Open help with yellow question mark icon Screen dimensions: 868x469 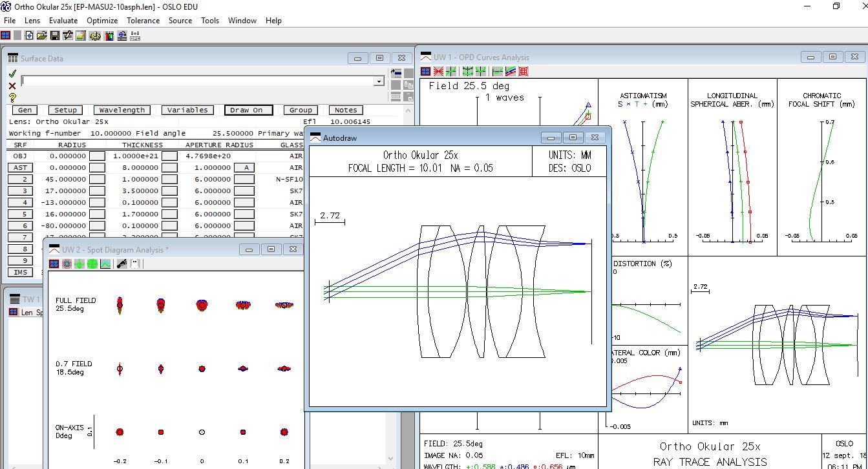tap(12, 98)
